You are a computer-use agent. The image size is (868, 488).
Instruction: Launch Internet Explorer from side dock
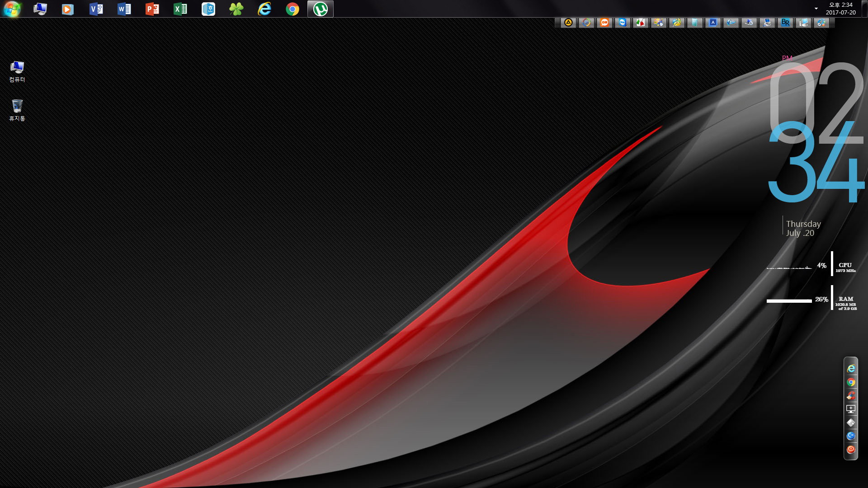pyautogui.click(x=851, y=369)
